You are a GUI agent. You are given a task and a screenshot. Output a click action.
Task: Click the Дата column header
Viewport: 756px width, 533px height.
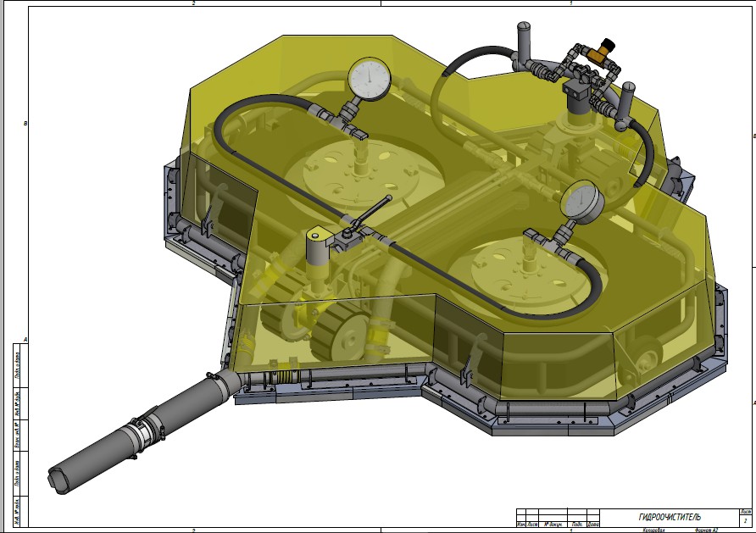coord(593,524)
